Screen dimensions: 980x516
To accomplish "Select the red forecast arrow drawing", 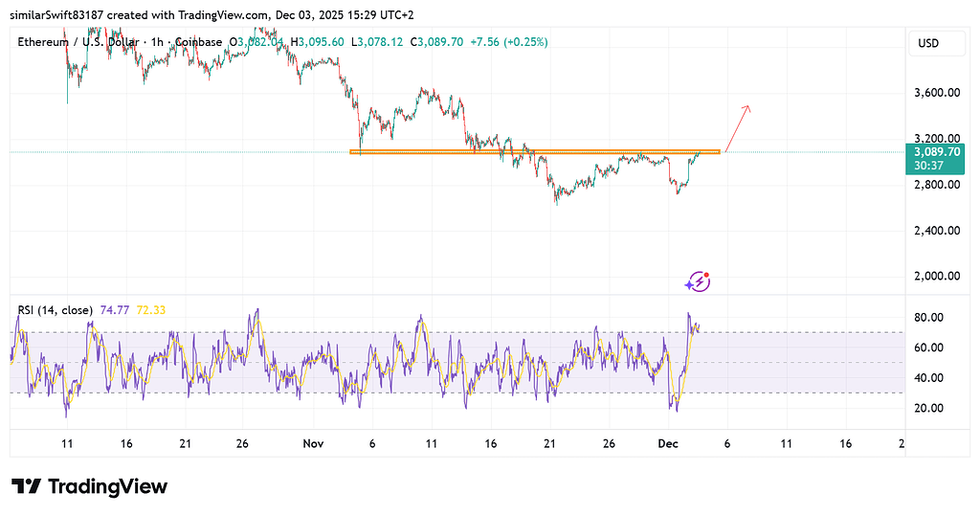I will [x=738, y=127].
